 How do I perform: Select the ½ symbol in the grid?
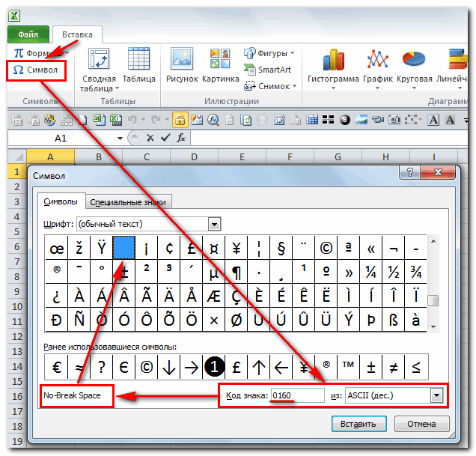[394, 272]
